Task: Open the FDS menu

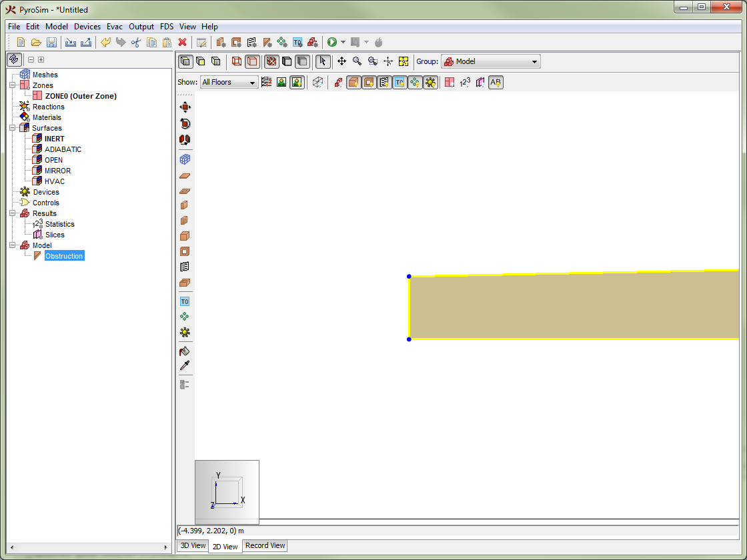Action: click(167, 27)
